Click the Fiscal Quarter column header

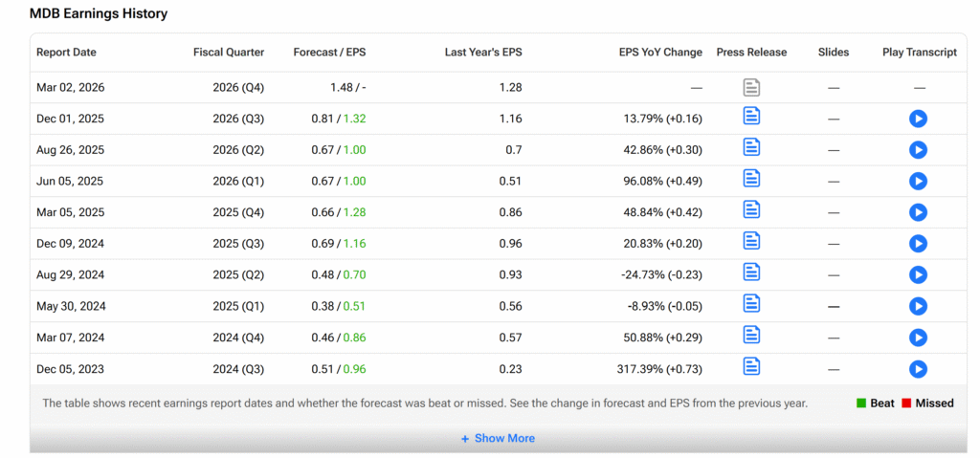click(x=228, y=53)
